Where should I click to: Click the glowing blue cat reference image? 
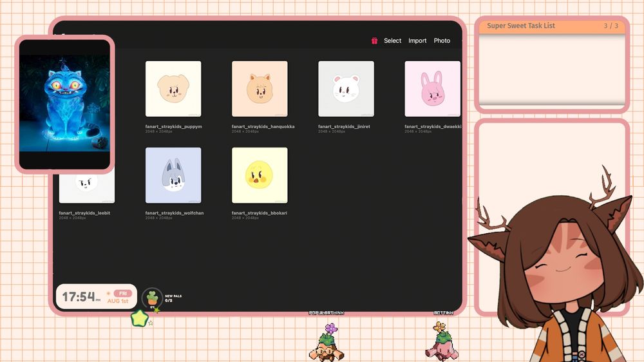(x=64, y=104)
